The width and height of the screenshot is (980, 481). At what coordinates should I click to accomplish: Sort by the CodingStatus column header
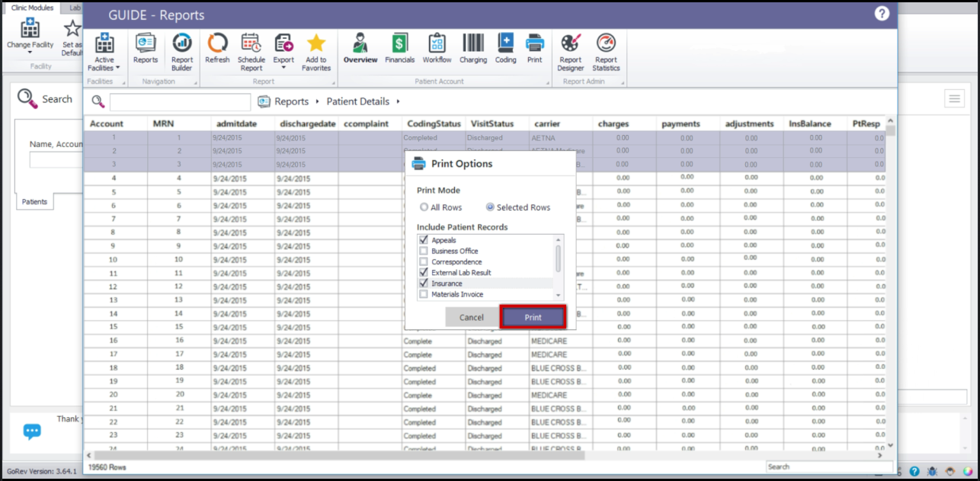(434, 123)
